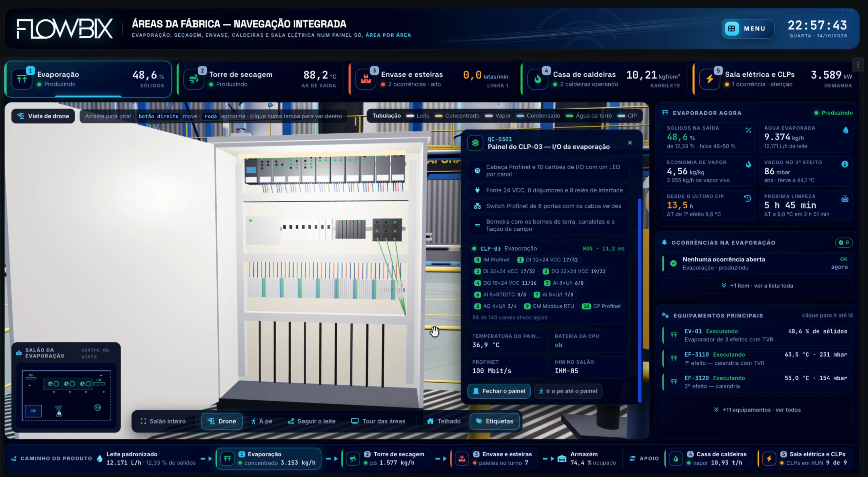Click the Vista de drone button
This screenshot has height=477, width=868.
43,116
